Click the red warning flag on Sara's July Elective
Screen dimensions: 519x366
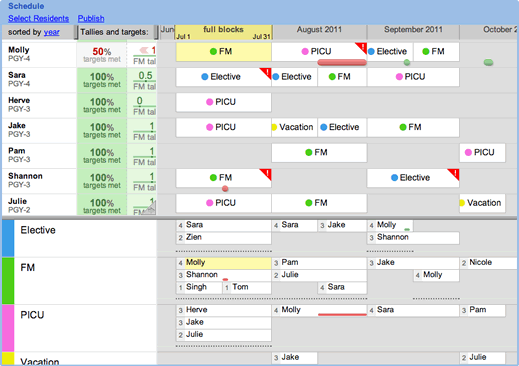point(267,72)
